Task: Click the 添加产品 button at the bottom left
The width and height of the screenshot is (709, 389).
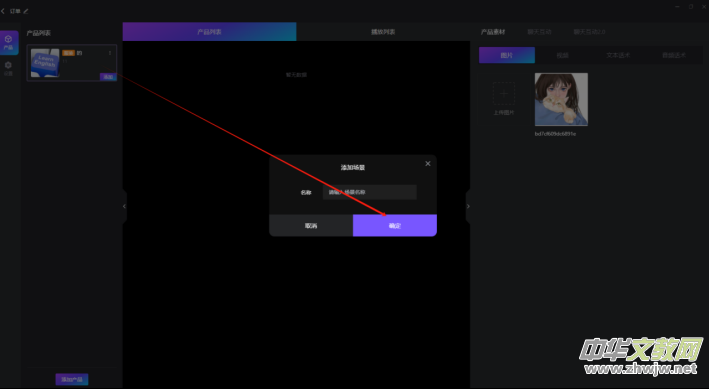Action: point(72,379)
